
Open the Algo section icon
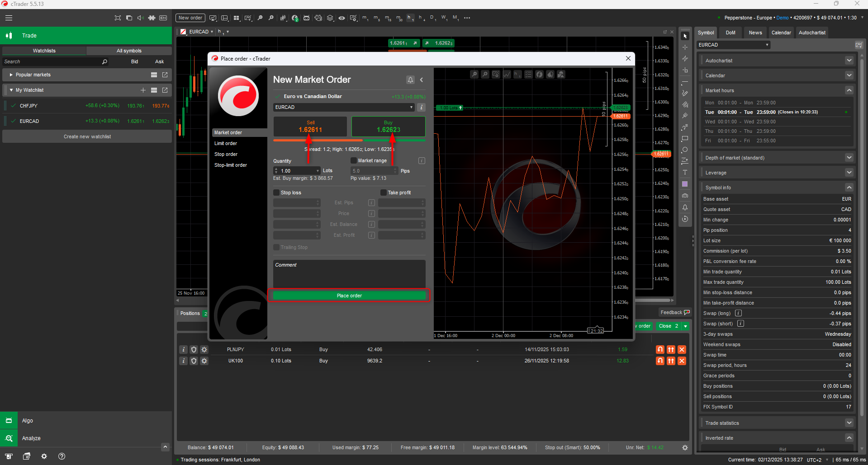pyautogui.click(x=9, y=421)
